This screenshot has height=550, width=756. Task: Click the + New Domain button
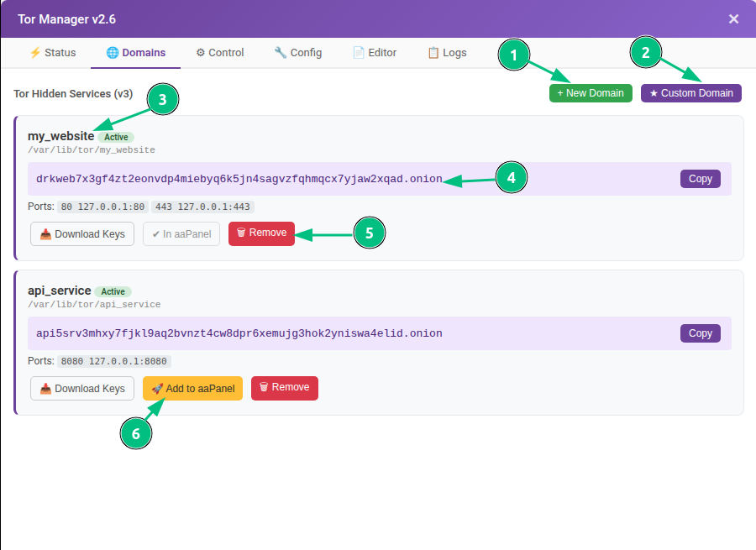tap(591, 93)
